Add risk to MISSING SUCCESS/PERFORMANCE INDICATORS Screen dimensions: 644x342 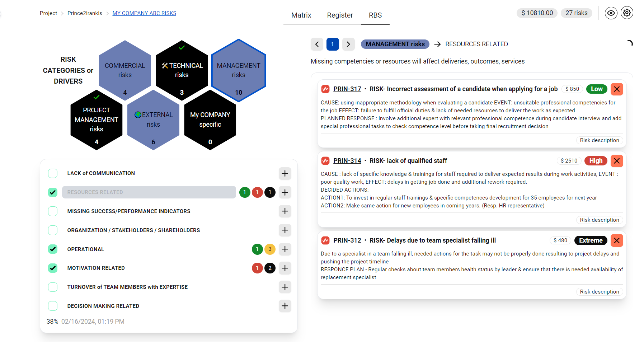[x=285, y=211]
